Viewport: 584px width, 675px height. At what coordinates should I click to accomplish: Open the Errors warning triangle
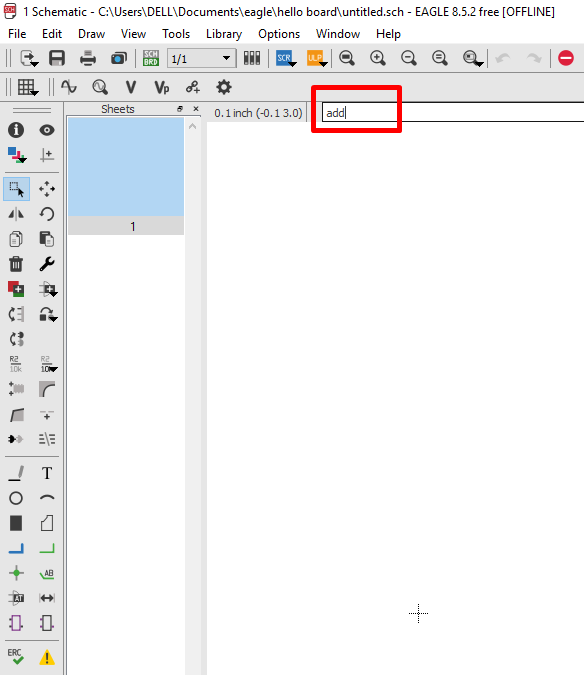pos(47,657)
